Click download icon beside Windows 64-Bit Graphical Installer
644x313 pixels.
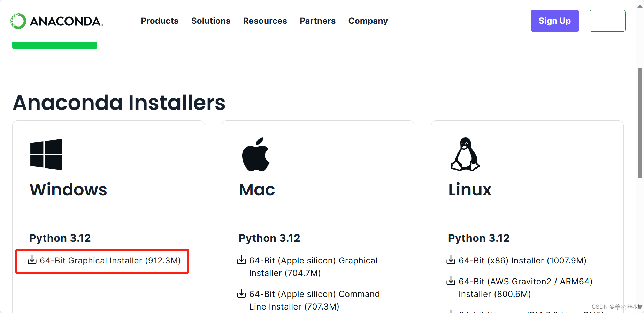click(32, 260)
